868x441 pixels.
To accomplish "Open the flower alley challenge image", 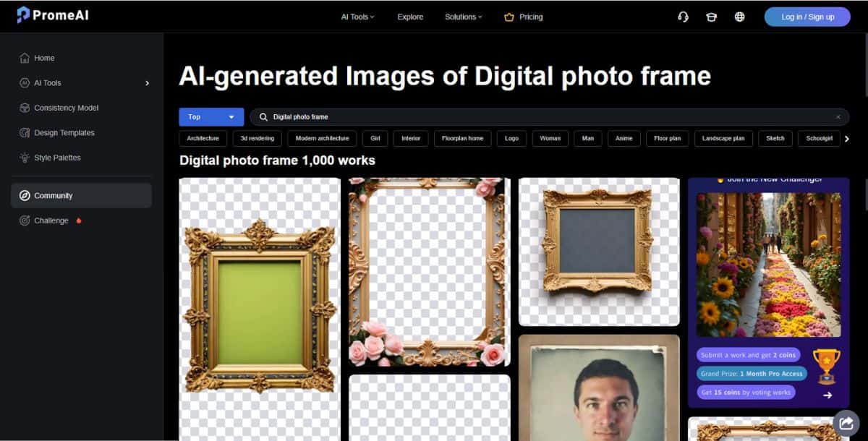I will (x=768, y=265).
